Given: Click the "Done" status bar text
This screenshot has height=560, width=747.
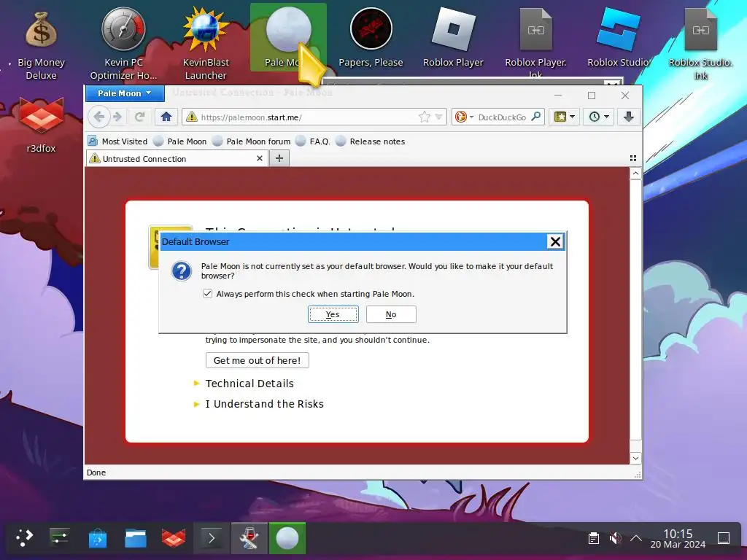Looking at the screenshot, I should point(96,472).
